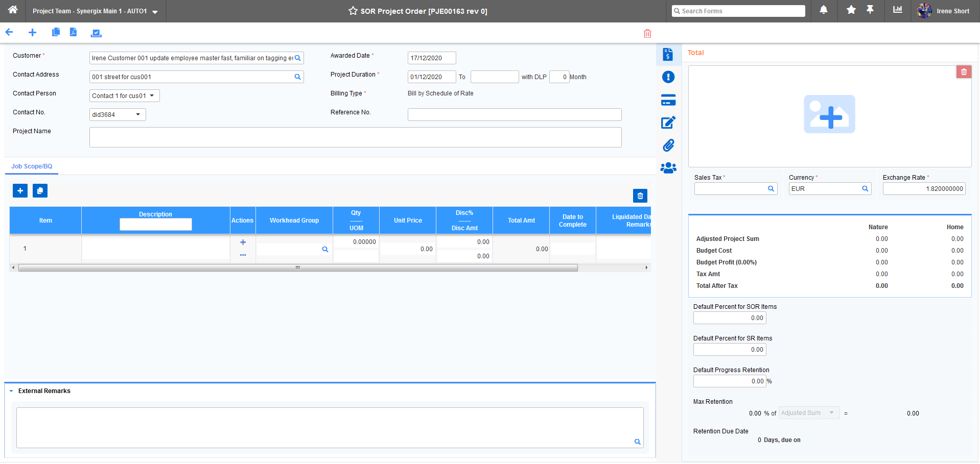This screenshot has height=464, width=980.
Task: Click the Search Forms input field
Action: [738, 11]
